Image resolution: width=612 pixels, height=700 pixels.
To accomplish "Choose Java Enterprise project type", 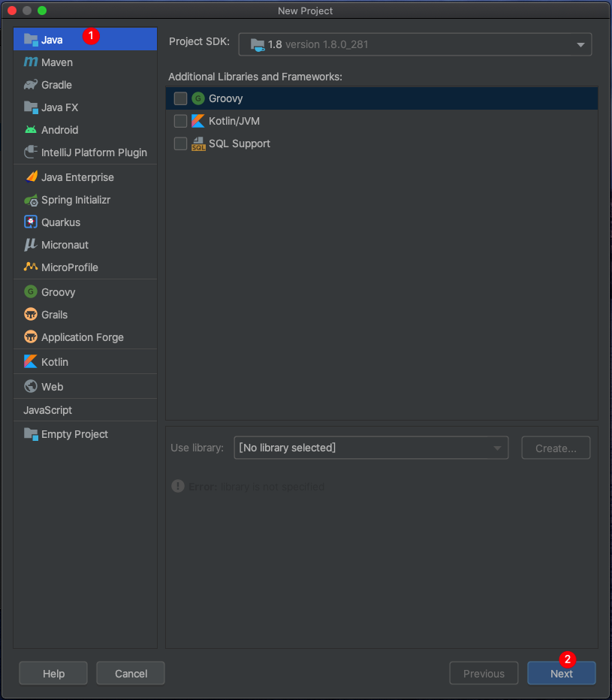I will point(86,177).
